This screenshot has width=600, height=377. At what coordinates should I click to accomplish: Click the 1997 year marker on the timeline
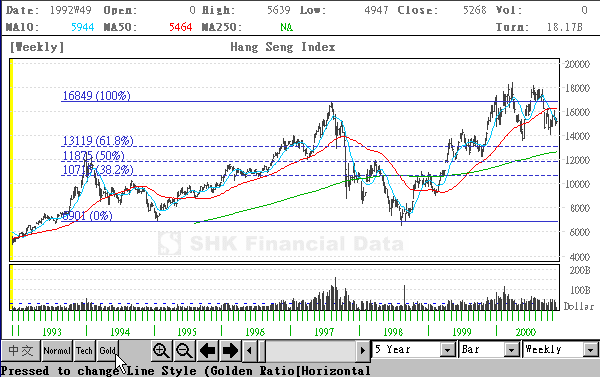point(324,332)
